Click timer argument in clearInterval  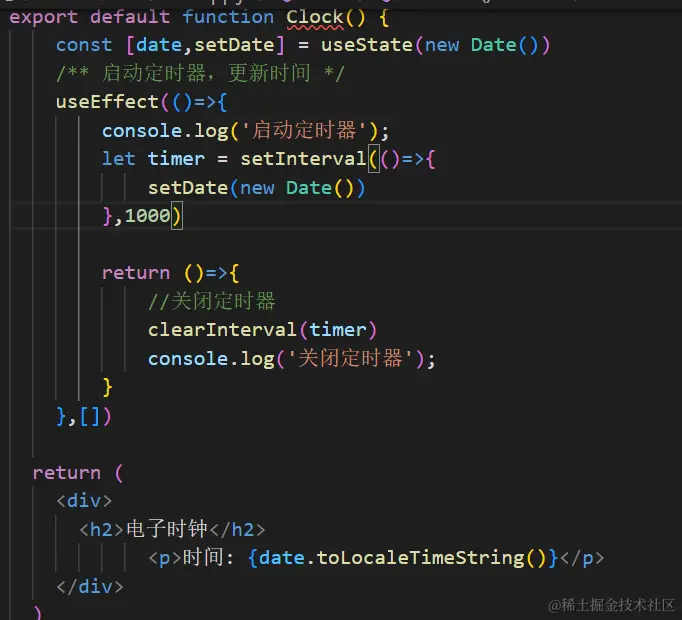[x=338, y=330]
